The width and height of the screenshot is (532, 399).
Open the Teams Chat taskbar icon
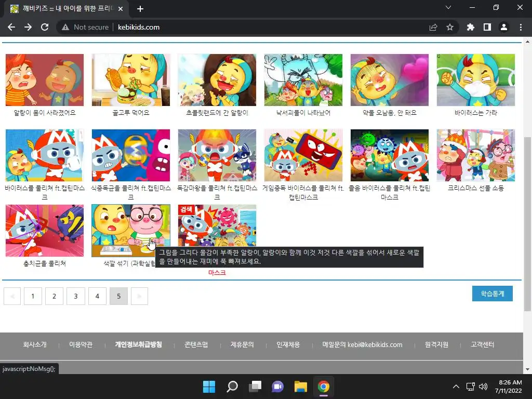tap(277, 387)
